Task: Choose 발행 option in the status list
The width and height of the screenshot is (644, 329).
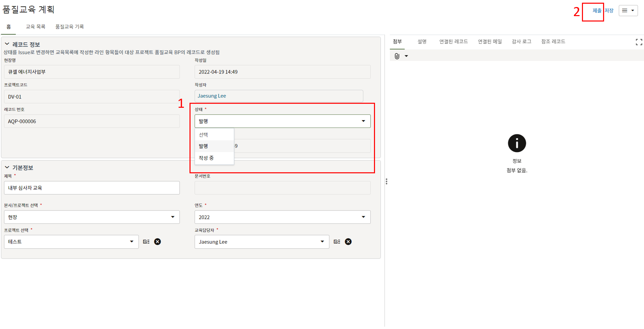Action: pos(204,146)
